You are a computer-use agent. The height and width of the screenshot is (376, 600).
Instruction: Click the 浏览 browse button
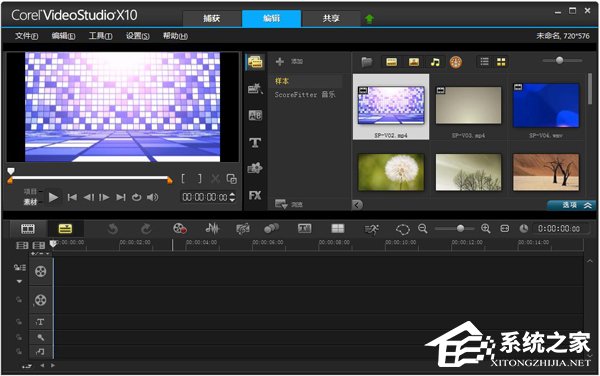click(289, 204)
